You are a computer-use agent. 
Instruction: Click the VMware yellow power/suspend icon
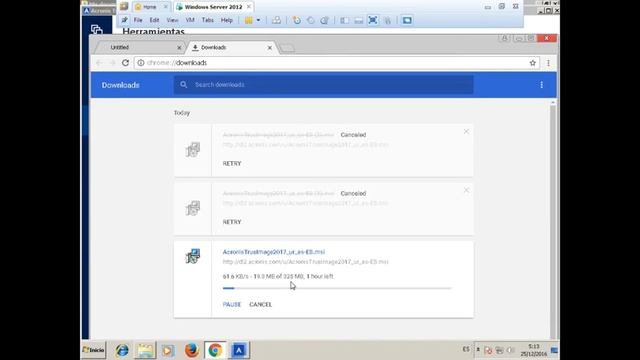pos(248,20)
